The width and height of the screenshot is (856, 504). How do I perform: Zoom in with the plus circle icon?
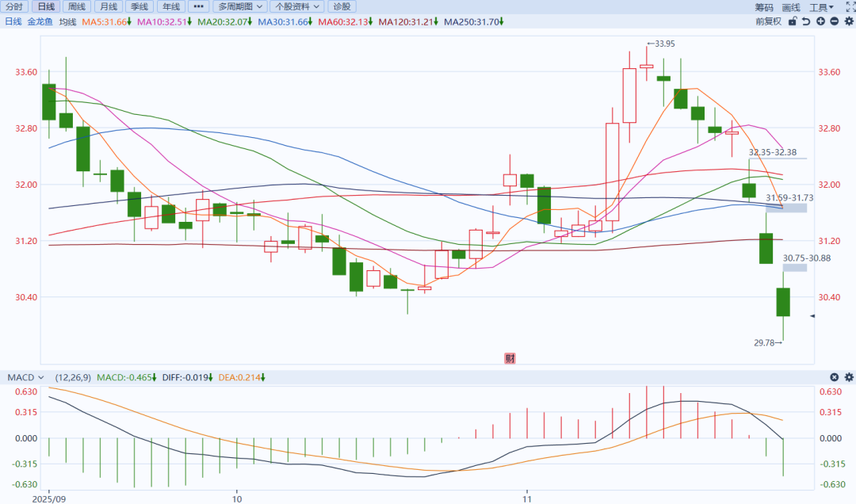821,21
